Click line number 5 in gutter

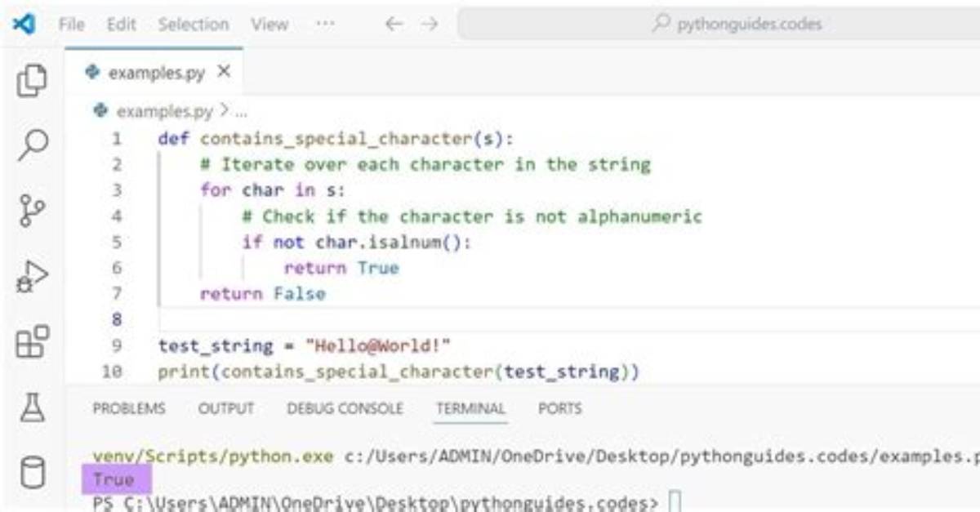(118, 243)
